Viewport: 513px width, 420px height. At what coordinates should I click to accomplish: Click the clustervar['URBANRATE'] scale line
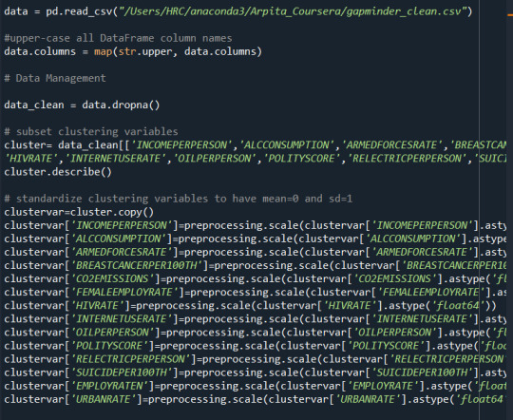pyautogui.click(x=256, y=400)
